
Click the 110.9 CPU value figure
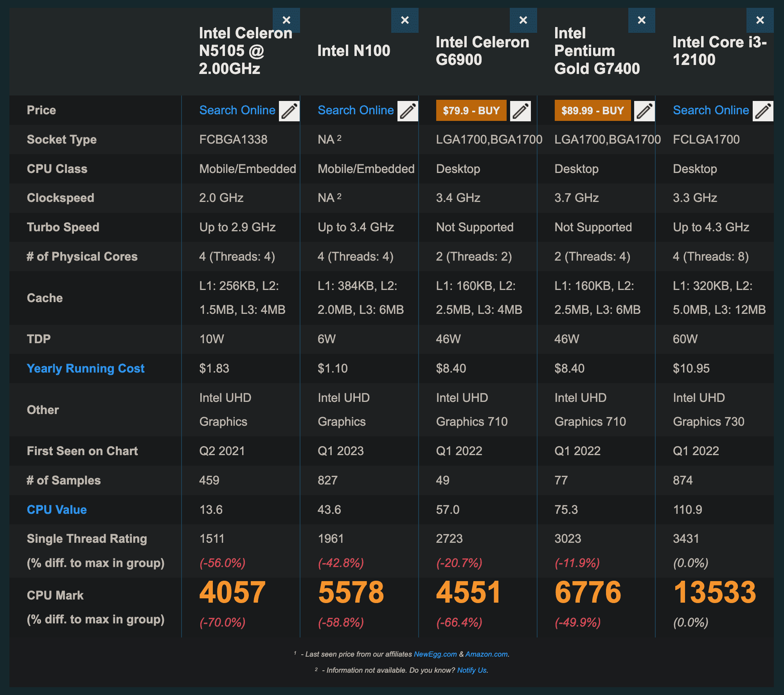click(687, 510)
